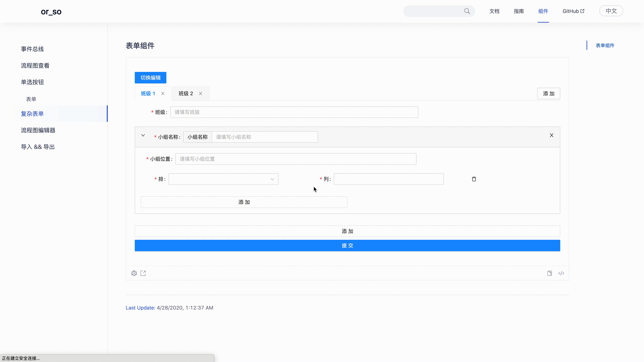This screenshot has width=644, height=362.
Task: Open demo in new window icon
Action: click(x=143, y=273)
